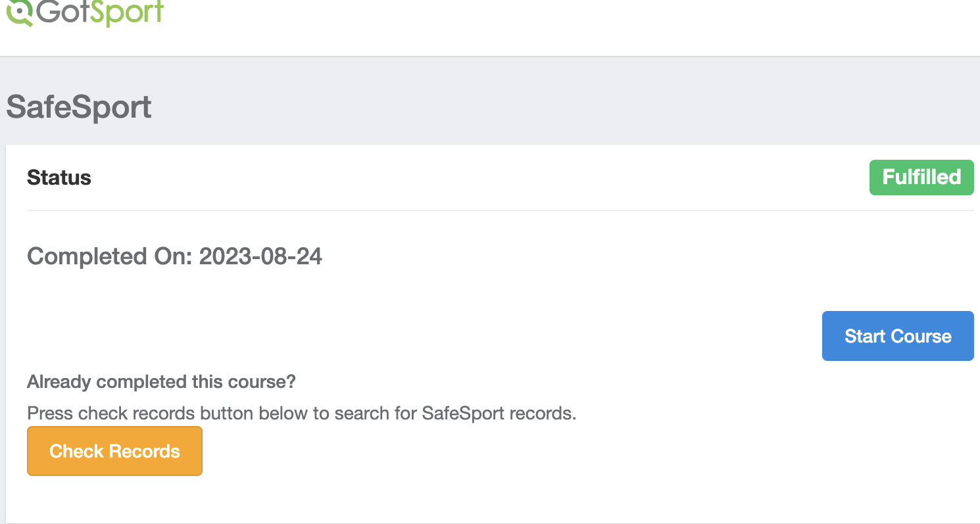Click the green Fulfilled status badge

click(x=921, y=178)
